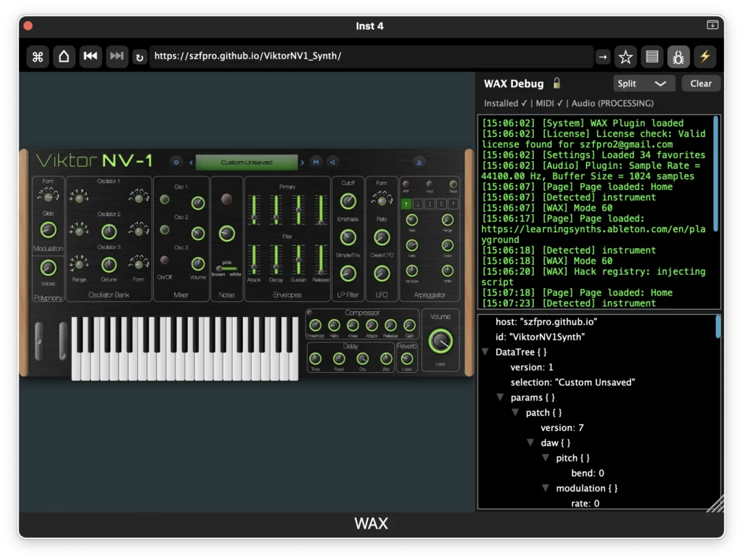Screen dimensions: 743x560
Task: Toggle the Osc 1 on/off button
Action: (x=165, y=199)
